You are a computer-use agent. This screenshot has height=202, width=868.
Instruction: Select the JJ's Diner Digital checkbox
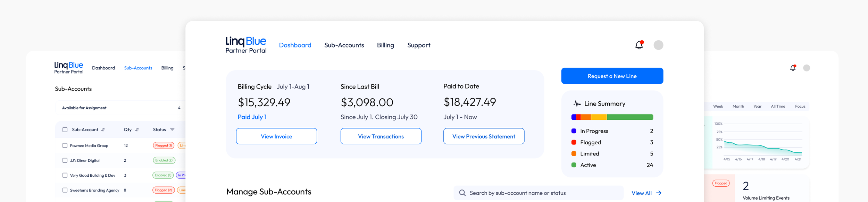[x=65, y=161]
